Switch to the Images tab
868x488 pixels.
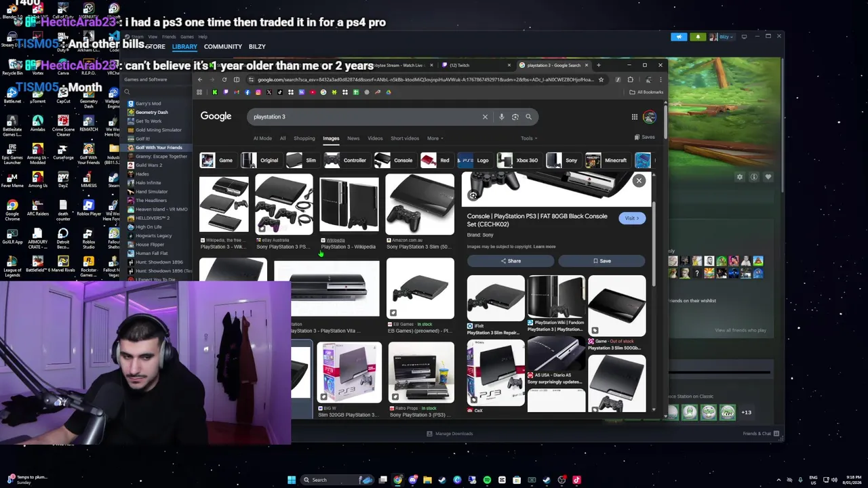(331, 138)
